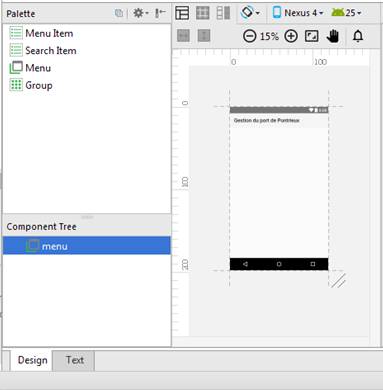Viewport: 383px width, 390px height.
Task: Select the Blueprint view icon
Action: 203,13
